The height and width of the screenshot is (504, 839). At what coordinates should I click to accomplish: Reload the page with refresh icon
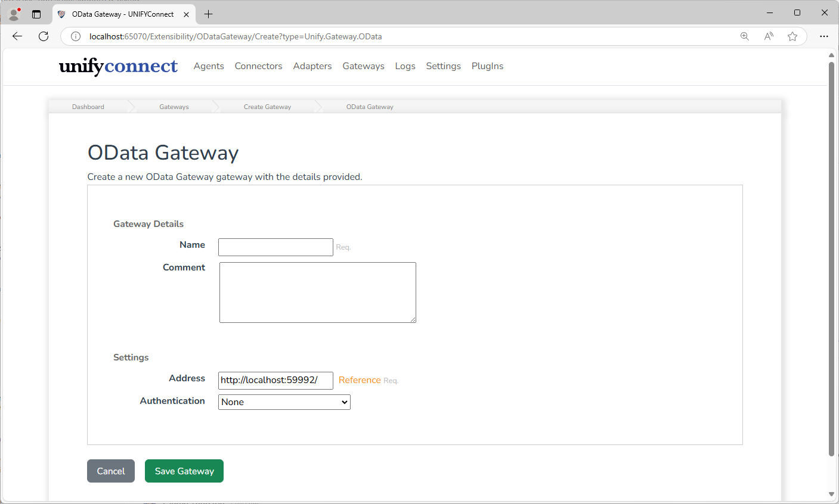(x=44, y=36)
